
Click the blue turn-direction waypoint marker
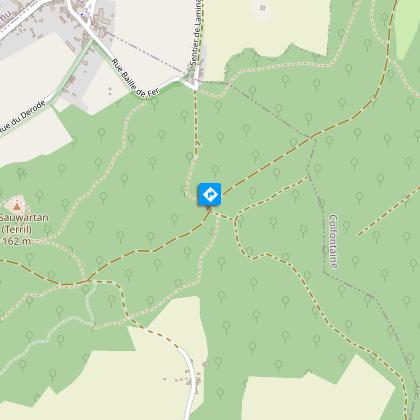[x=210, y=194]
